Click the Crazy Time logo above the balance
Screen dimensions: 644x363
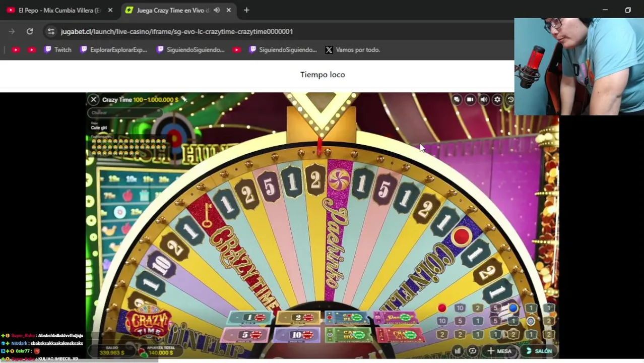[149, 322]
